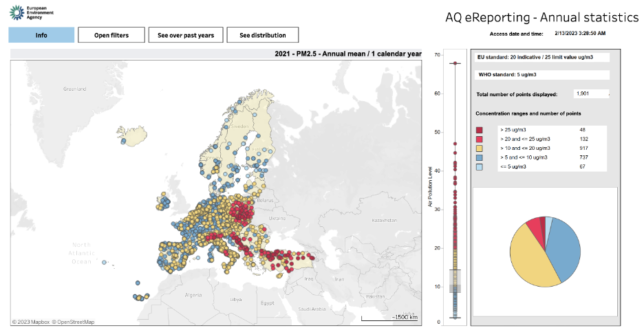Select the red > 20 and <= 25 legend square
Image resolution: width=644 pixels, height=330 pixels.
pos(480,138)
